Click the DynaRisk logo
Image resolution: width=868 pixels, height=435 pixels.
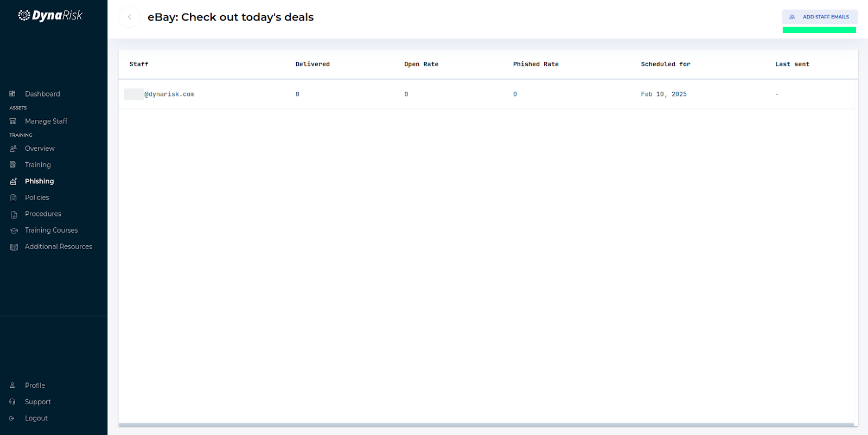50,15
